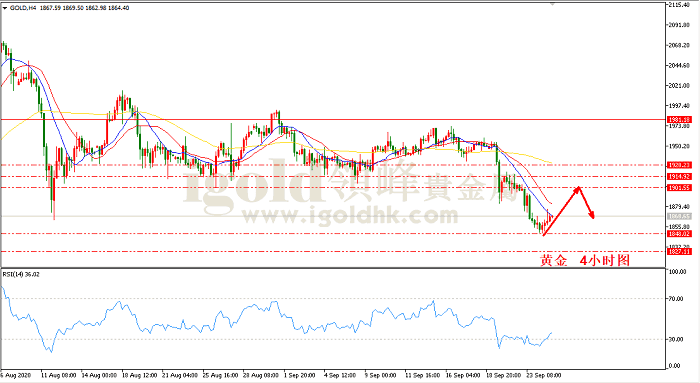
Task: Click the 2115.40 top price axis label
Action: 679,5
